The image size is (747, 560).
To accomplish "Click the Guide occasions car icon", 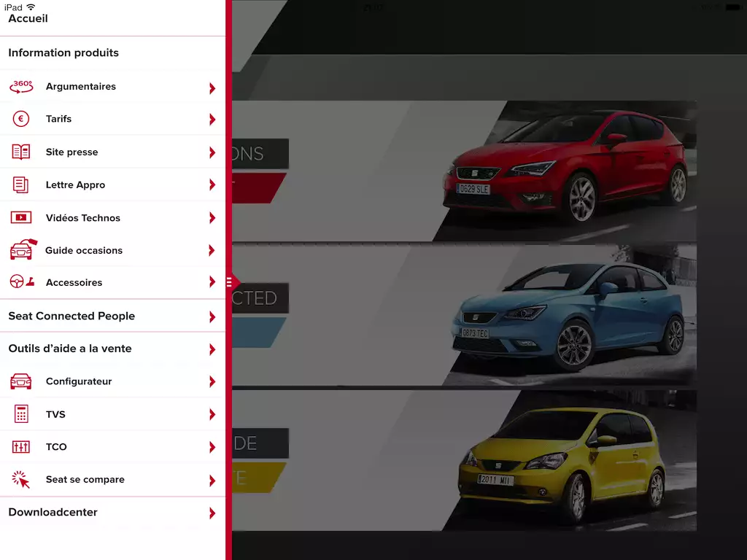I will [20, 250].
